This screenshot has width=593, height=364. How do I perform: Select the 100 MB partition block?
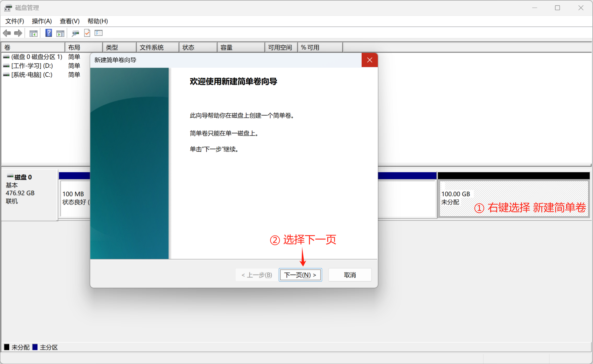click(x=75, y=198)
